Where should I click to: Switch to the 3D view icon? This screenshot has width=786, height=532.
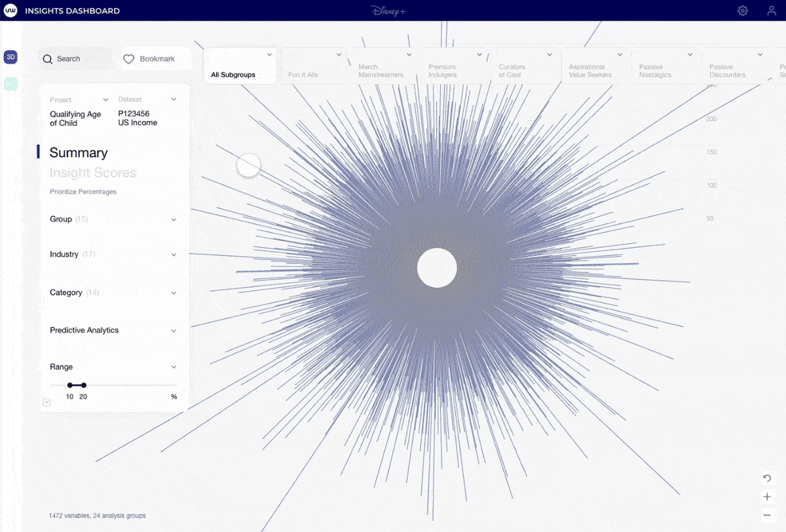point(10,57)
